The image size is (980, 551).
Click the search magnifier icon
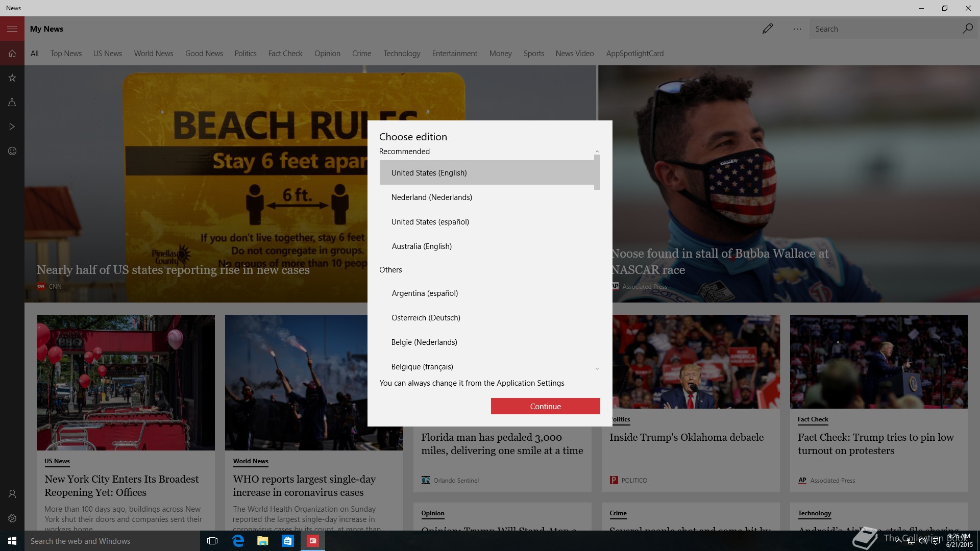(967, 29)
